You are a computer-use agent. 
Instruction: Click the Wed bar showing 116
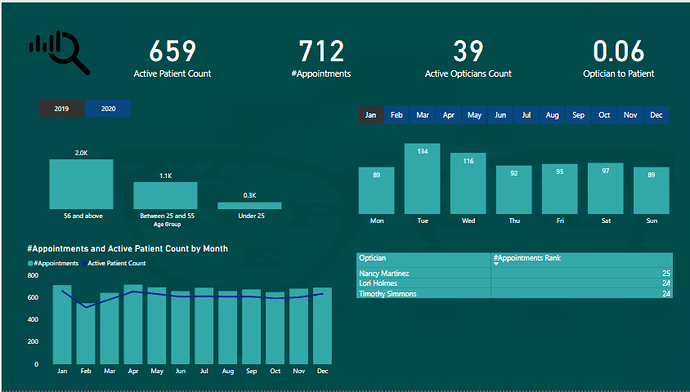pyautogui.click(x=468, y=183)
